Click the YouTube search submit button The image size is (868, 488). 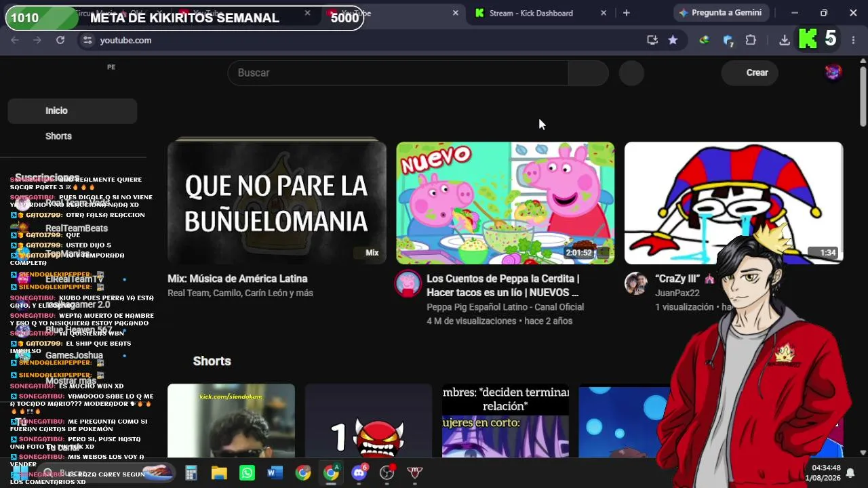pyautogui.click(x=588, y=73)
